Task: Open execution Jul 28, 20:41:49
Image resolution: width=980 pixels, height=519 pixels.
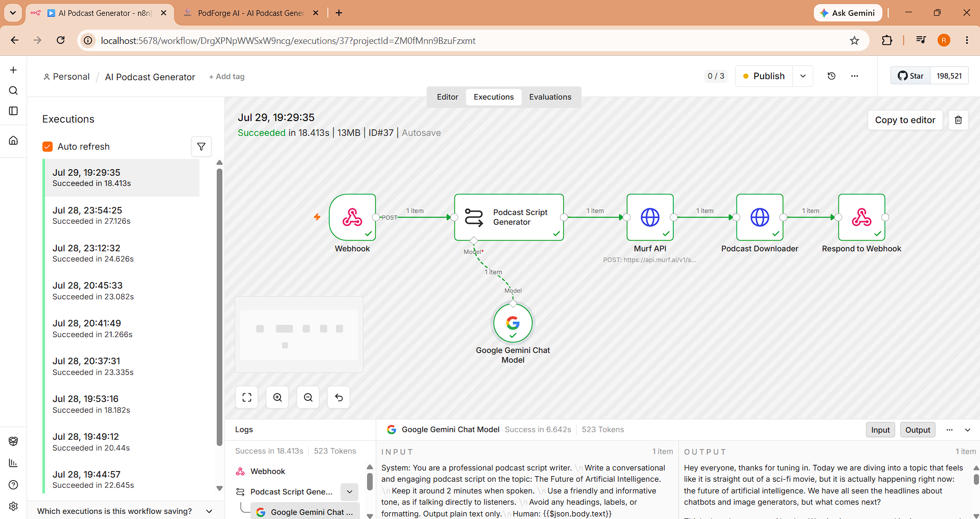Action: 122,328
